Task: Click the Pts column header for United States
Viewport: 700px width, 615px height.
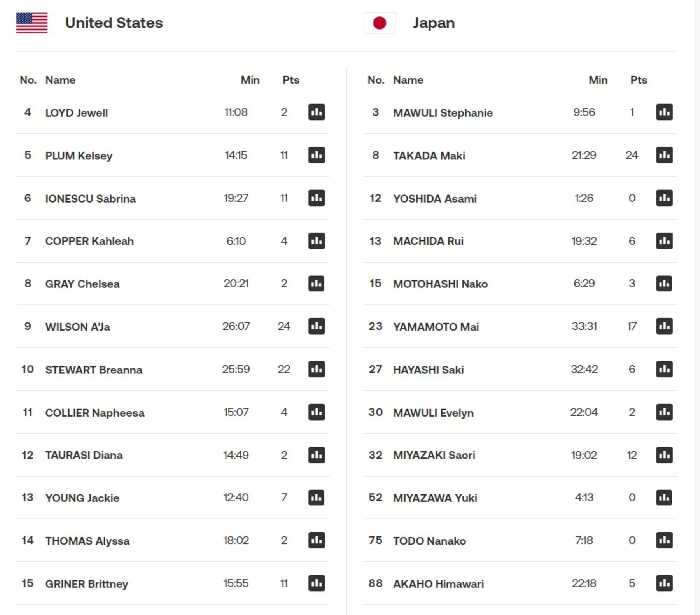Action: (291, 80)
